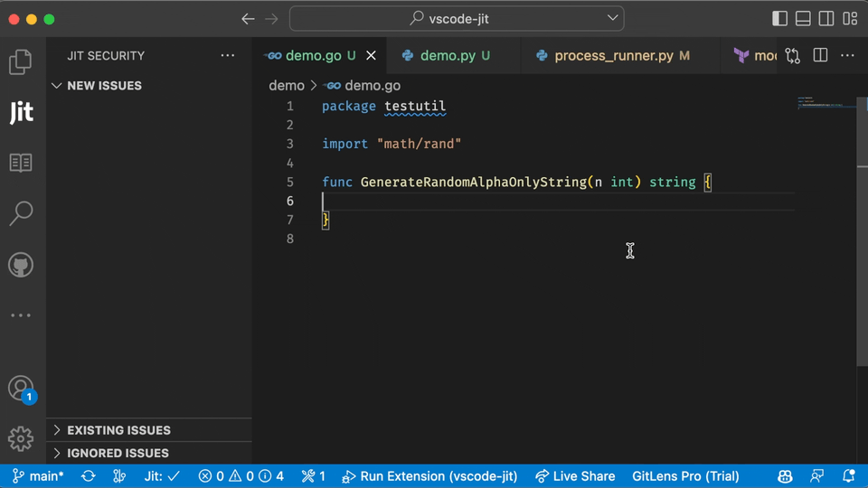Open the vscode-jit command center search
This screenshot has height=488, width=868.
[x=457, y=19]
